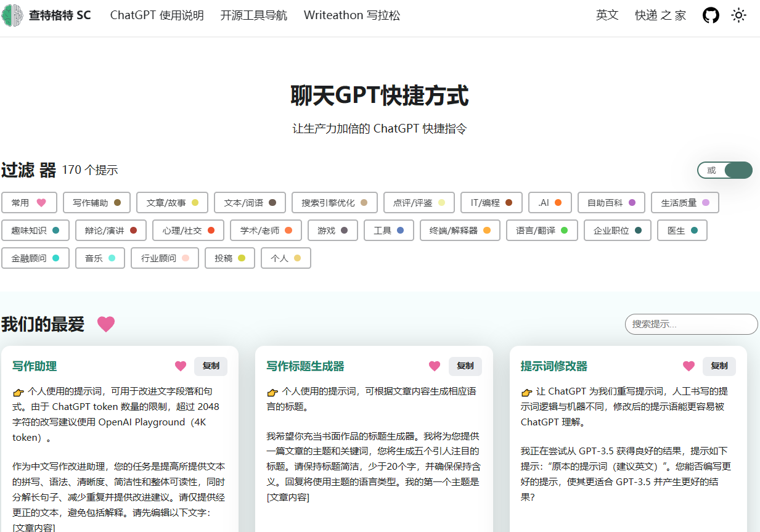Viewport: 760px width, 532px height.
Task: Filter by 趣味知识 tag
Action: [x=35, y=230]
